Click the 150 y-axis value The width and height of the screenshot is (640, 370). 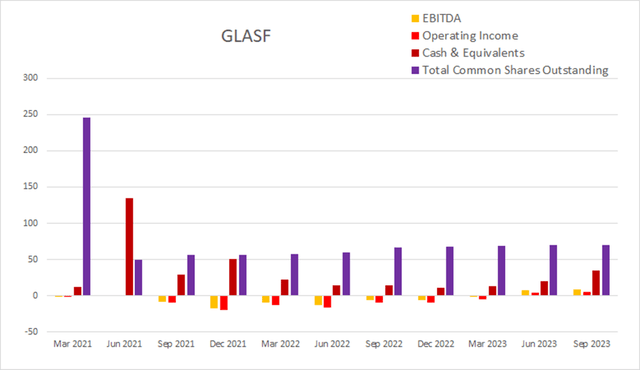(31, 186)
